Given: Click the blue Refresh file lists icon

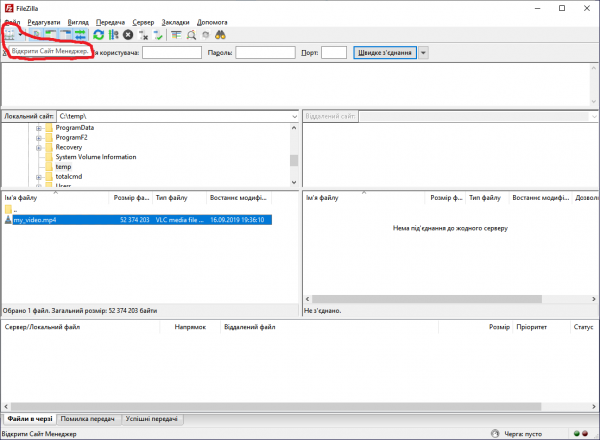Looking at the screenshot, I should (x=99, y=34).
